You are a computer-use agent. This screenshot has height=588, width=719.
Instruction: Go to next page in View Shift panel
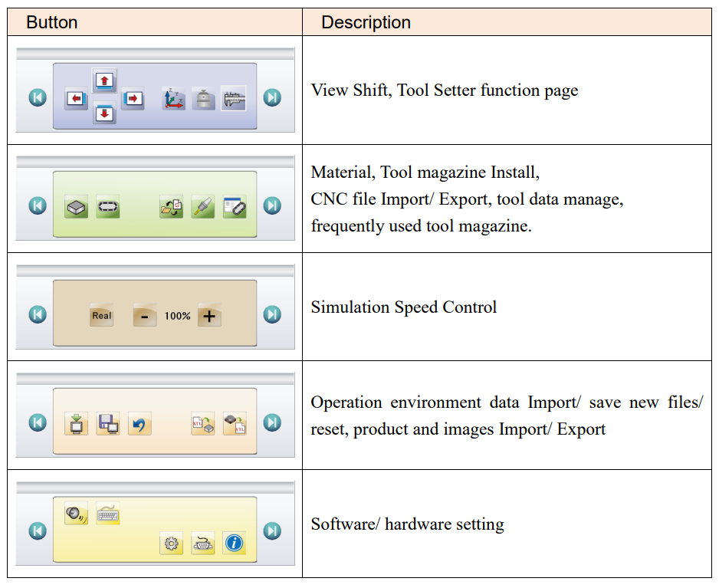[272, 97]
